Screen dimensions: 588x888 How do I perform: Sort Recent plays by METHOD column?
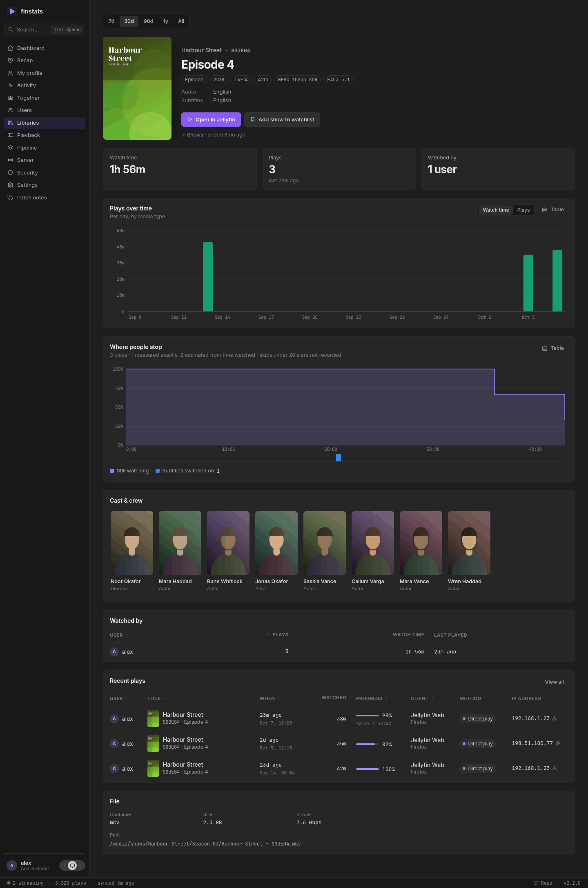(472, 698)
